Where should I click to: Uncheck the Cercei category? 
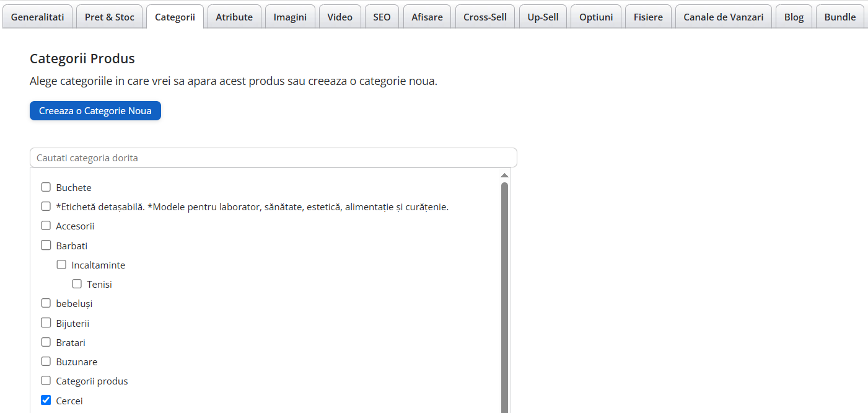tap(46, 400)
